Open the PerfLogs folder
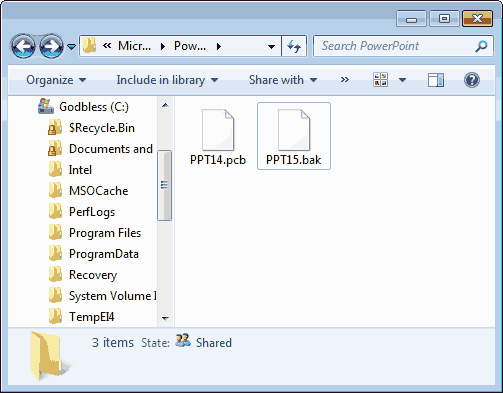503x393 pixels. [92, 212]
